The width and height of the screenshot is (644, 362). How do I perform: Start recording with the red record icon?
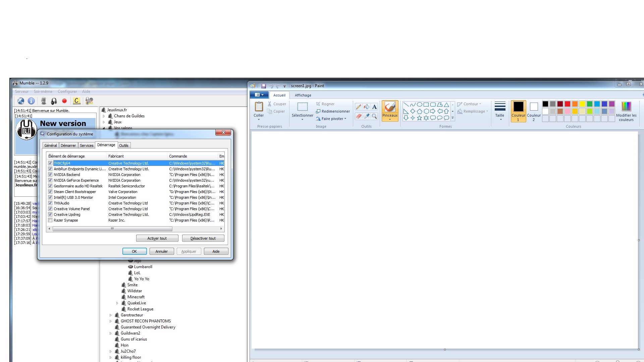point(64,101)
